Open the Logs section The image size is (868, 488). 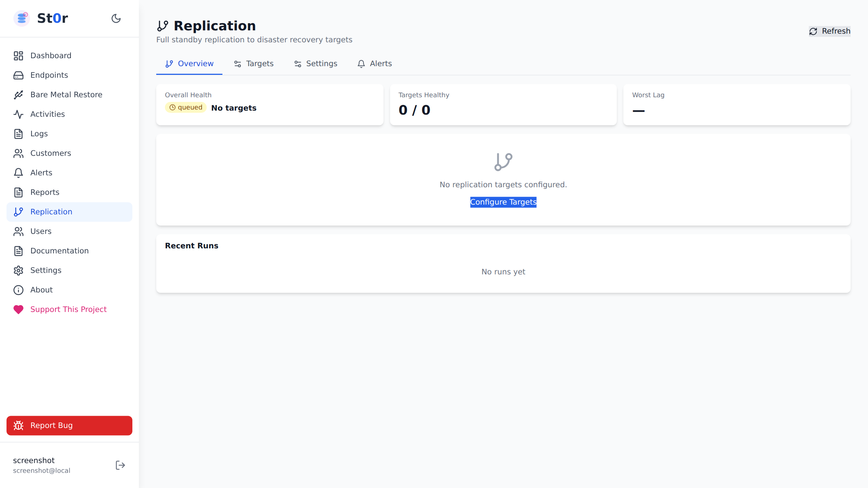coord(39,134)
